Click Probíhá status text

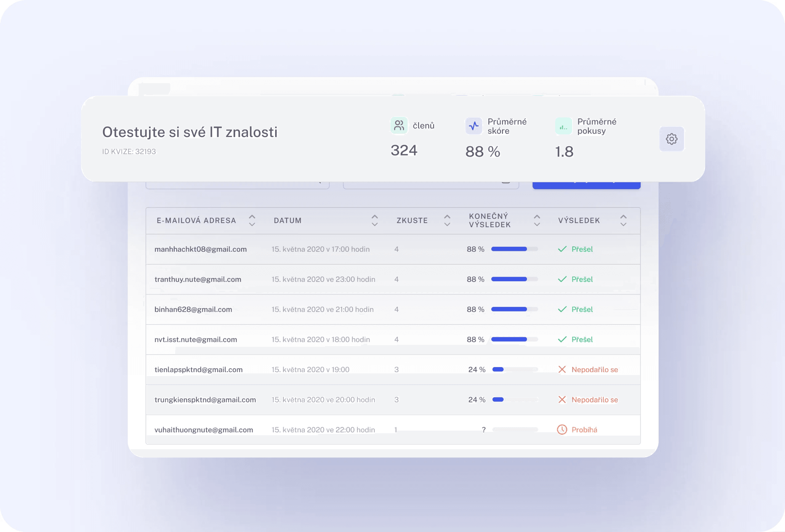(584, 430)
